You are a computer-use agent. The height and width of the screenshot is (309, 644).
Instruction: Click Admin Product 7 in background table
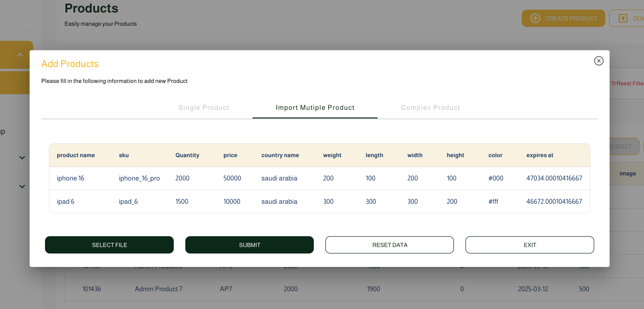[159, 289]
